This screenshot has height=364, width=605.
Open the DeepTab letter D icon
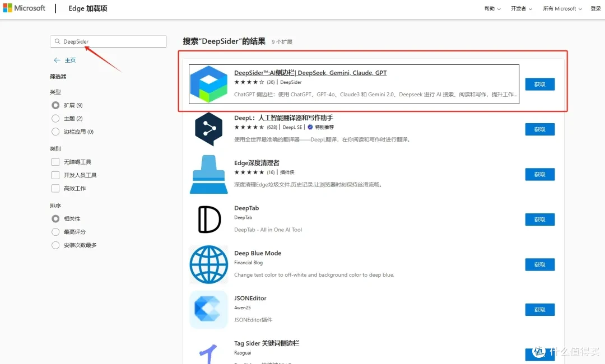click(x=209, y=220)
